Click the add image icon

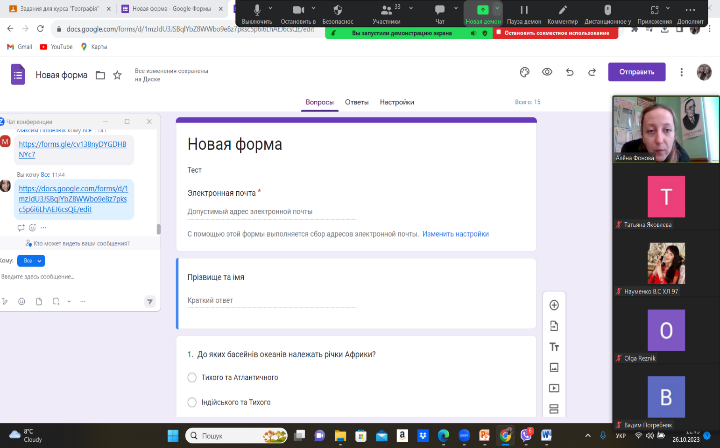[x=554, y=367]
